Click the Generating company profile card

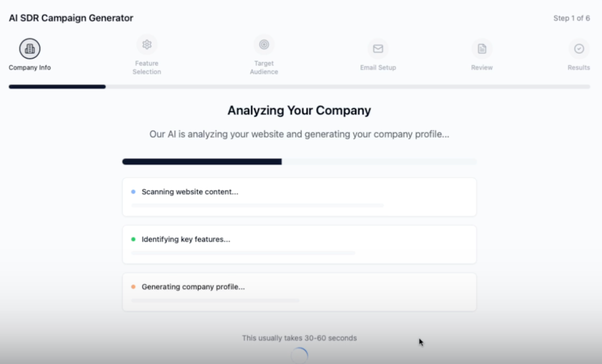[x=299, y=292]
